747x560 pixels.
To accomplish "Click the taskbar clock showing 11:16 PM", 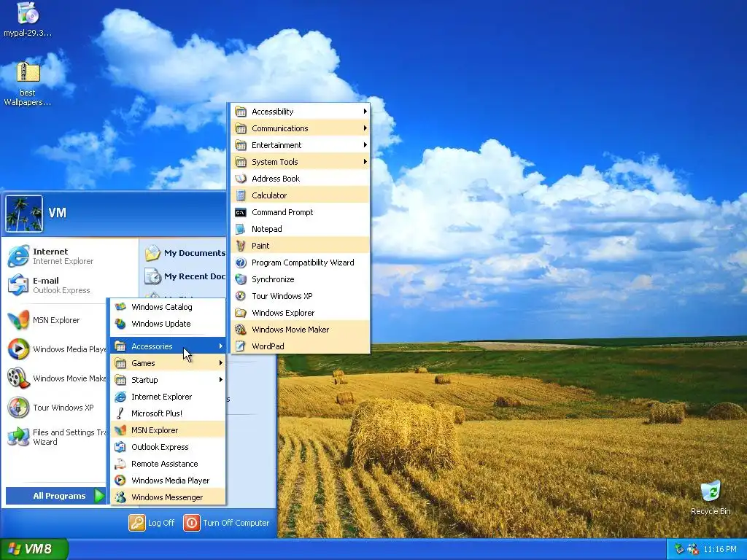I will [720, 550].
